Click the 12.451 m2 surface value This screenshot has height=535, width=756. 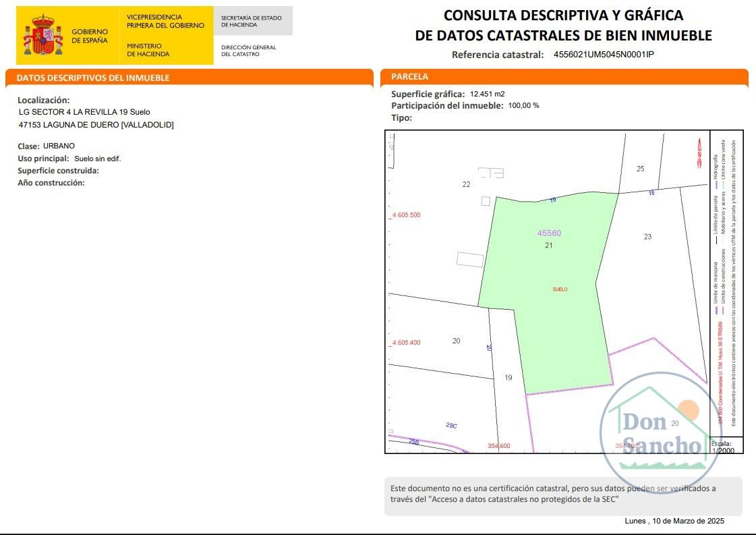488,94
